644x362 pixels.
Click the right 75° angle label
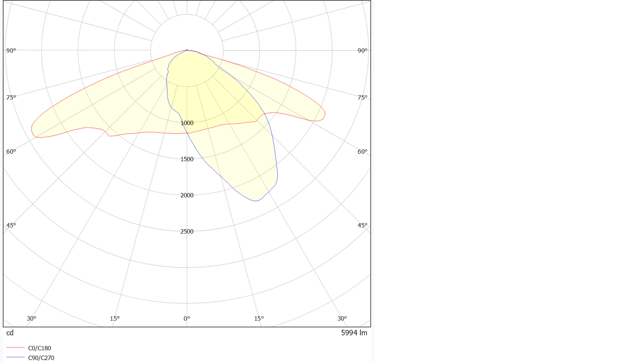point(362,98)
